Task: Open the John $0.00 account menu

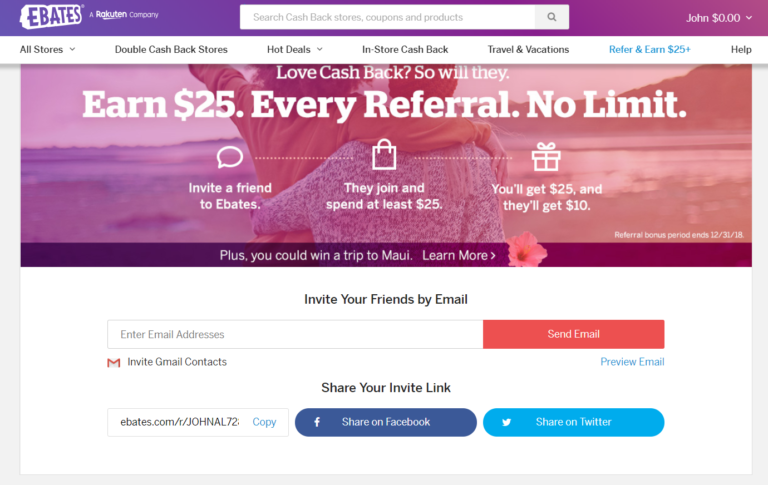Action: (x=719, y=18)
